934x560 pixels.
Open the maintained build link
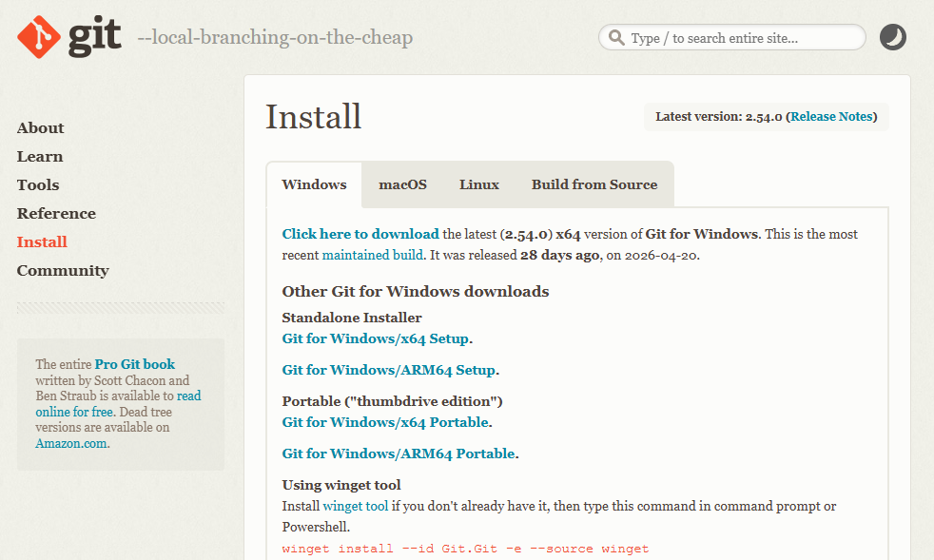coord(373,255)
